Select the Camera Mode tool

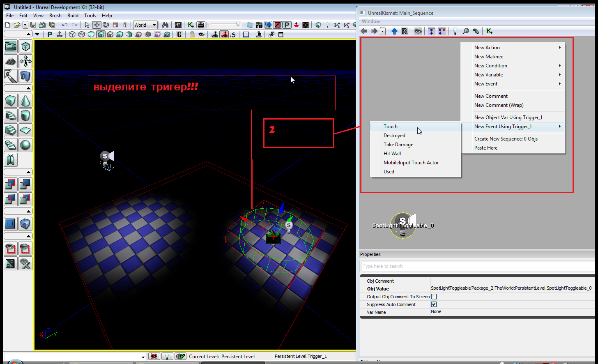pyautogui.click(x=11, y=46)
